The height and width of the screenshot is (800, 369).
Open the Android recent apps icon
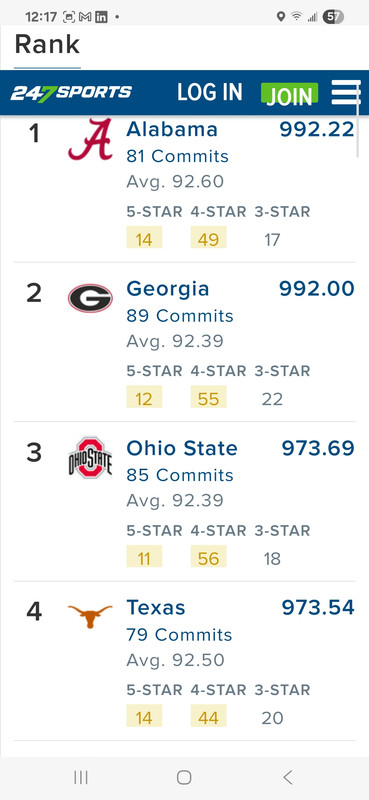[81, 778]
